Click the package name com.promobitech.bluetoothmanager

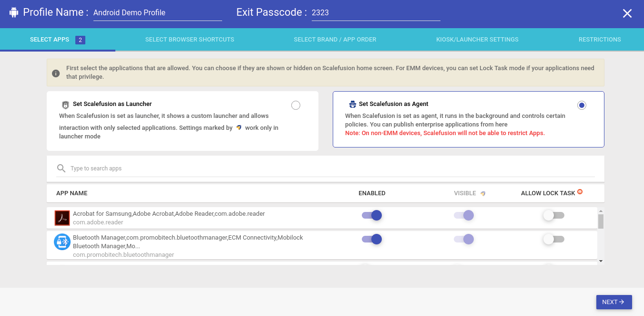point(123,255)
